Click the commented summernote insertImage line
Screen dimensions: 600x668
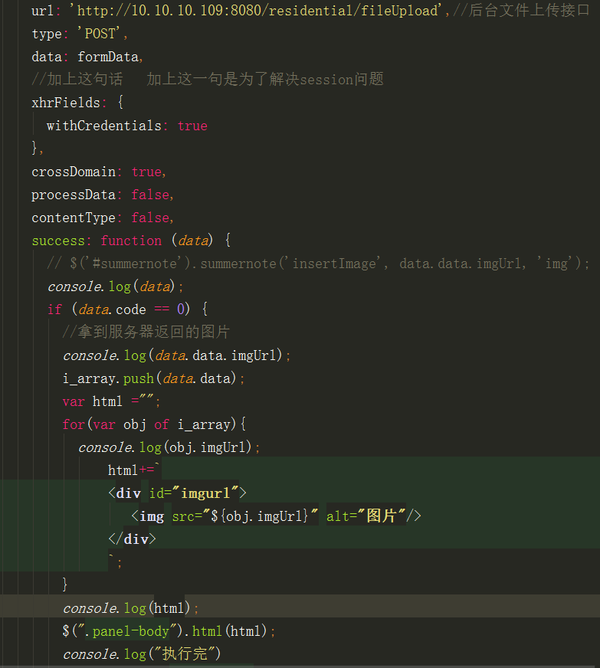318,263
